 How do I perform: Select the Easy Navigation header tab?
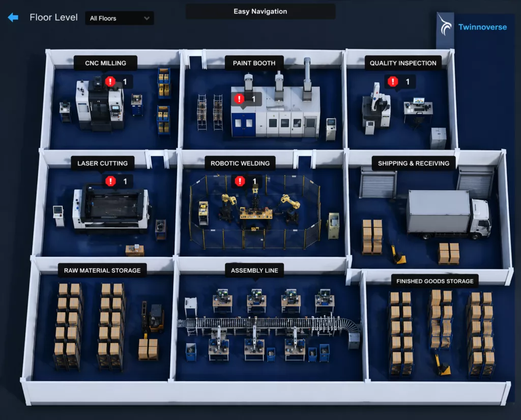click(260, 11)
